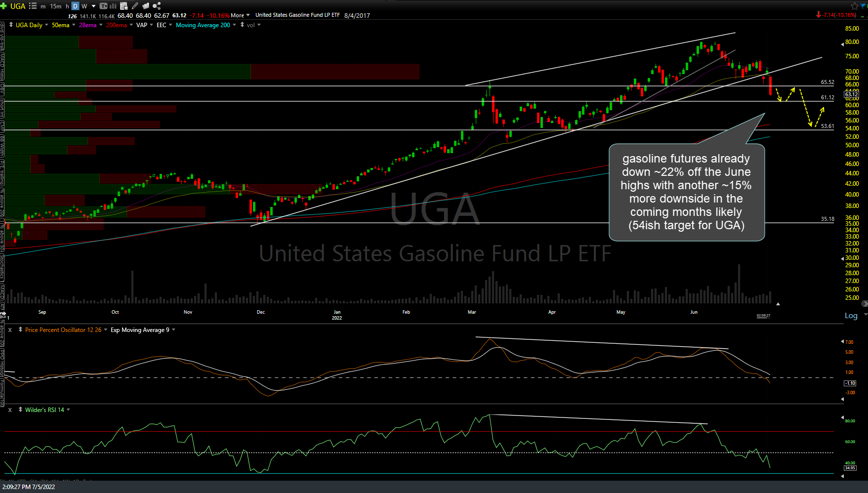Click the gasoline futures annotation callout
This screenshot has width=868, height=493.
686,192
